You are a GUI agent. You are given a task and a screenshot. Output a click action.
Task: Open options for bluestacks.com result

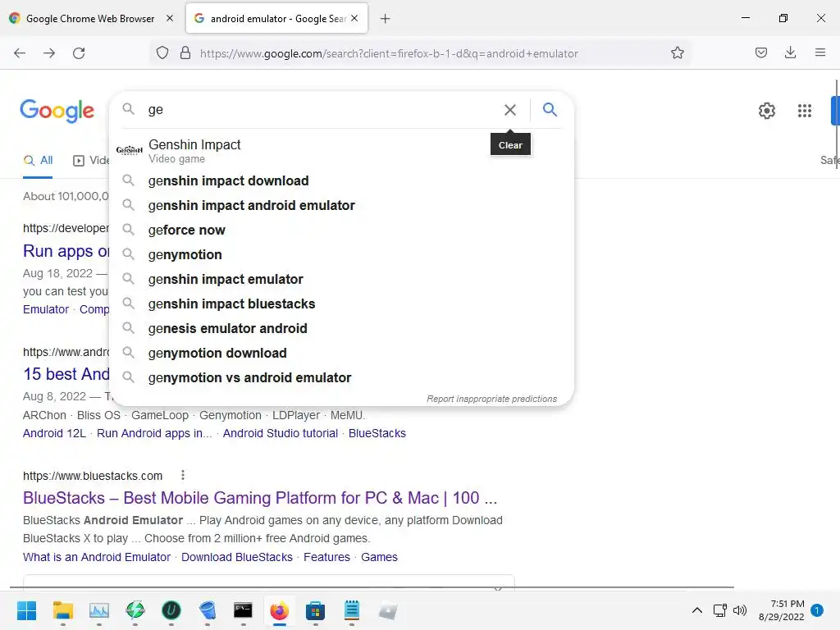coord(183,475)
